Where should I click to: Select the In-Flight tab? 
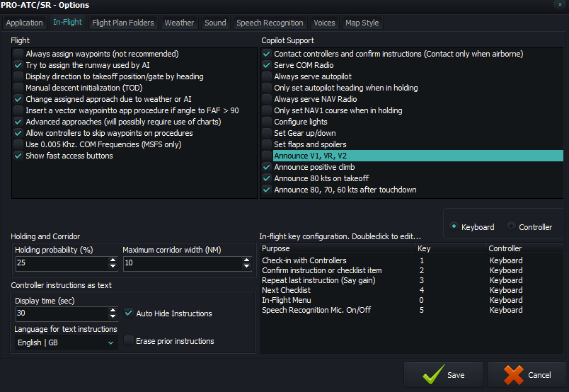tap(67, 22)
